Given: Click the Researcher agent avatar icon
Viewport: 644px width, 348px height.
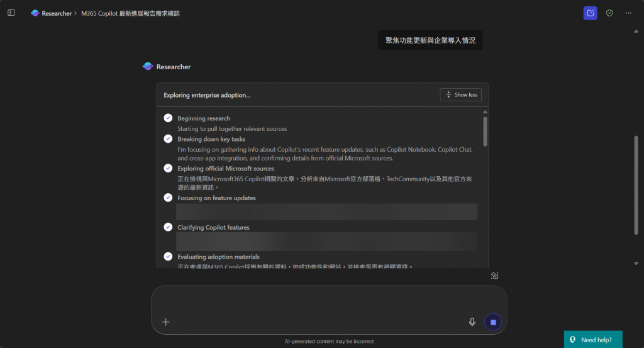Looking at the screenshot, I should pos(148,67).
